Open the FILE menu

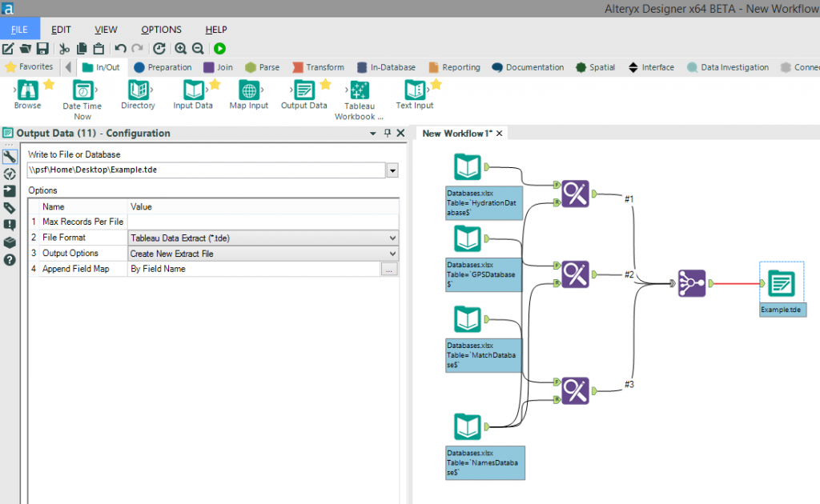[x=19, y=30]
